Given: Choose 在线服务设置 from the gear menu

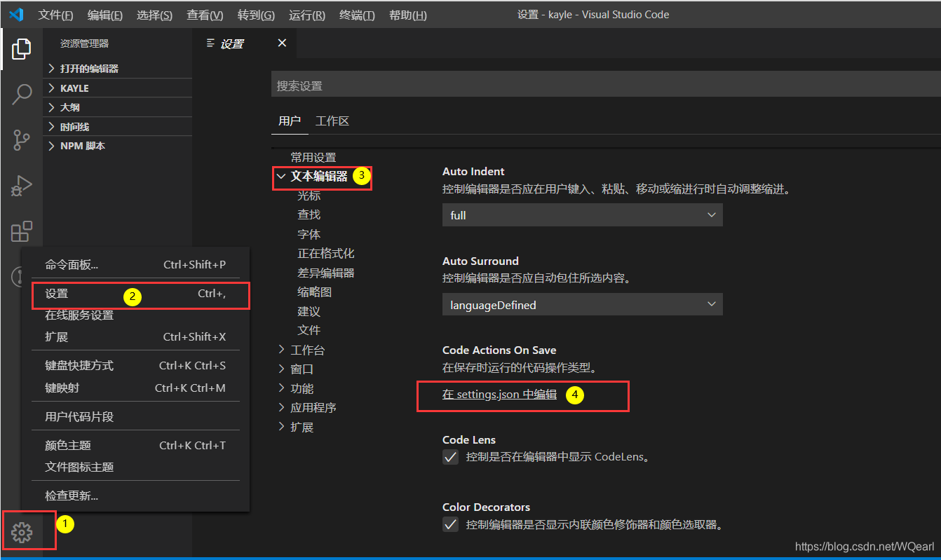Looking at the screenshot, I should pos(135,315).
